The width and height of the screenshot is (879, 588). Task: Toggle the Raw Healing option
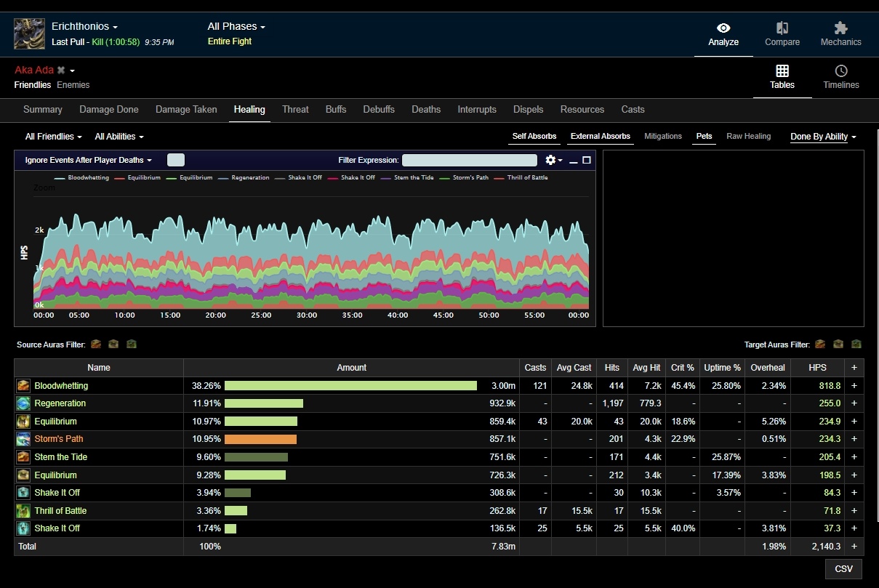[x=748, y=137]
